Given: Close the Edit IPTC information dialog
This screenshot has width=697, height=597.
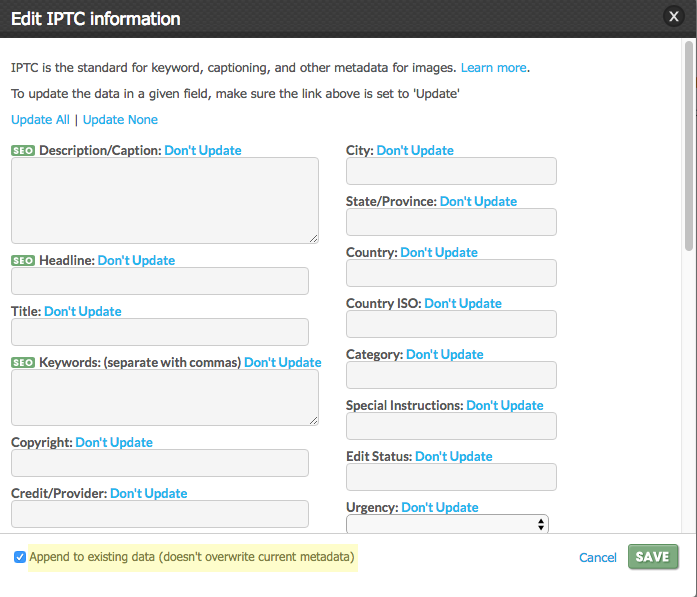Looking at the screenshot, I should [x=673, y=17].
